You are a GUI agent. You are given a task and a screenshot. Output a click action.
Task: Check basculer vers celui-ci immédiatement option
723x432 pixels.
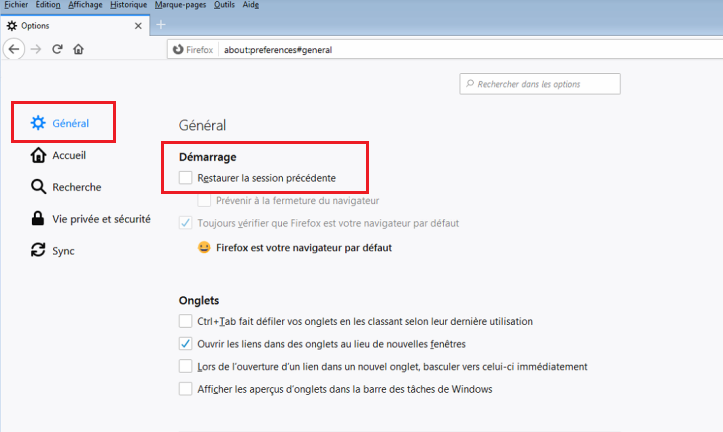(185, 366)
